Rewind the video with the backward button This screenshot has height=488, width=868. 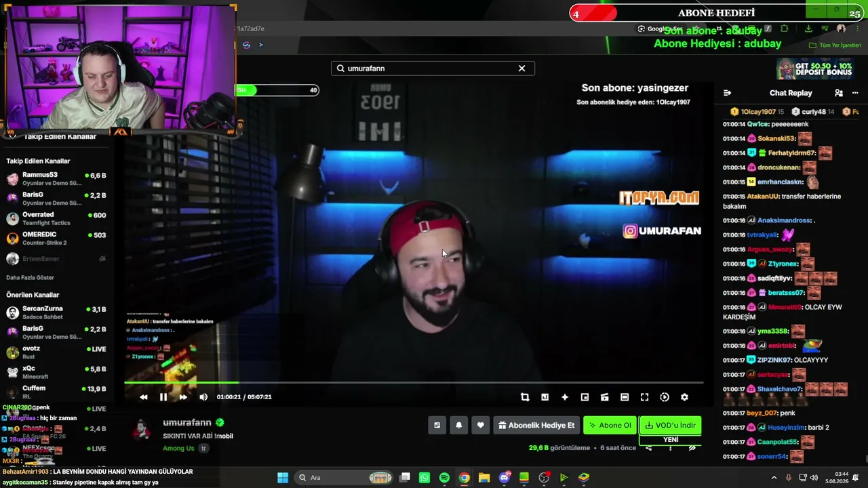[x=144, y=397]
